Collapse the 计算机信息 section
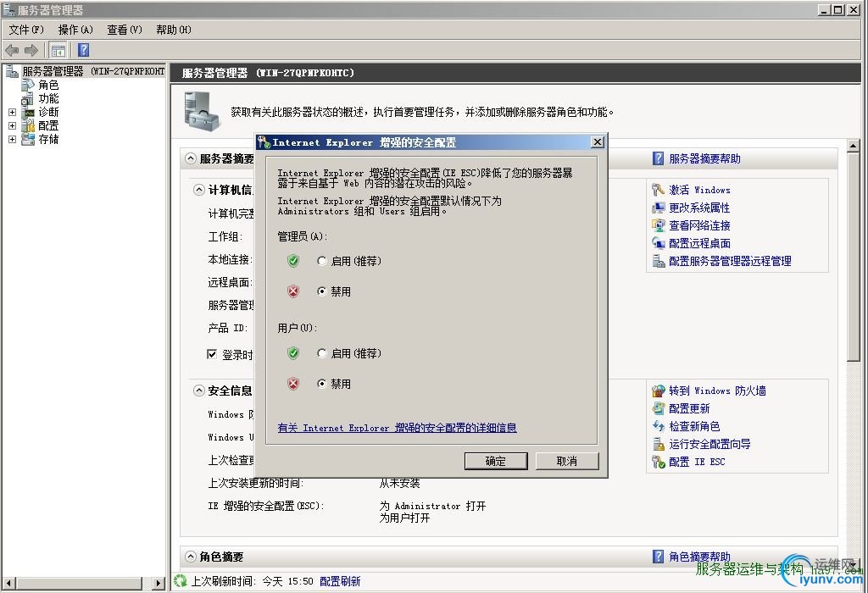Image resolution: width=868 pixels, height=593 pixels. (x=199, y=190)
